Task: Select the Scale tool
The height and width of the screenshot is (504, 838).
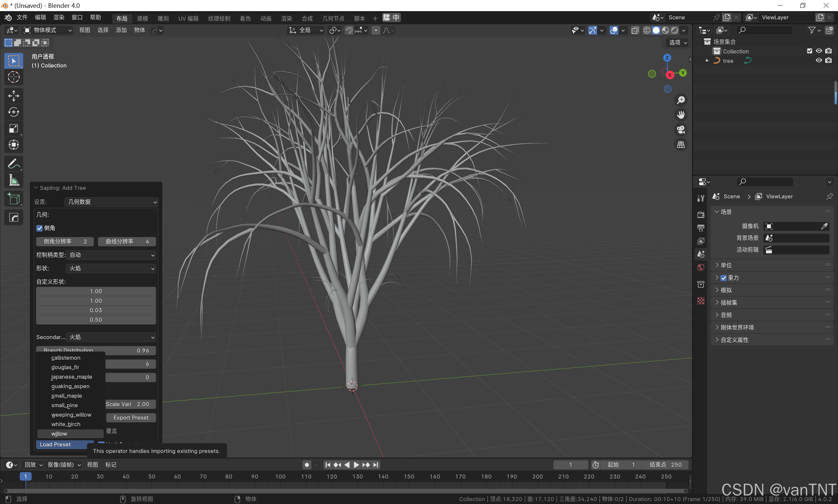Action: click(14, 128)
